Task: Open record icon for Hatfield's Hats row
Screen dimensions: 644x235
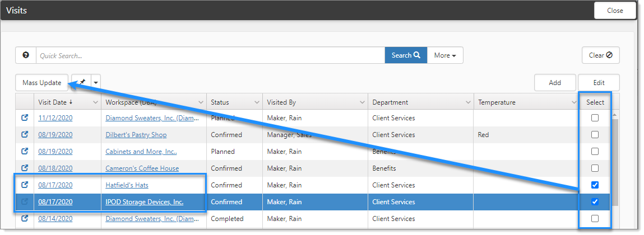Action: point(25,185)
